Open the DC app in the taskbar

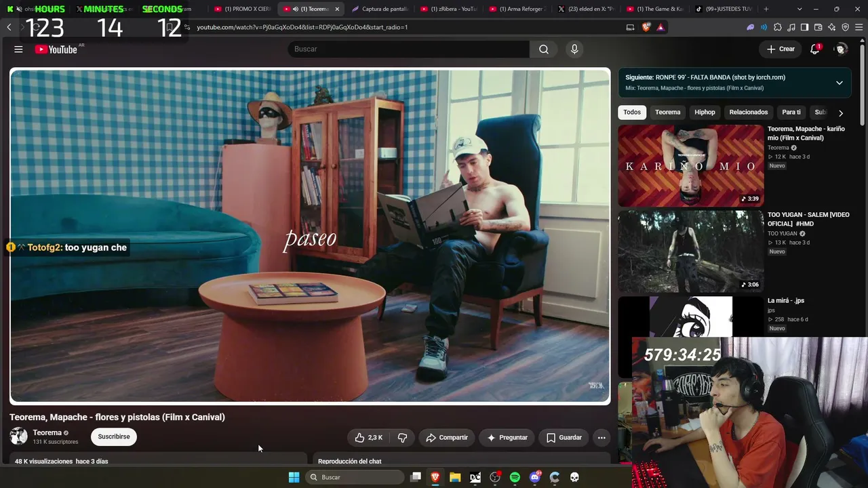pyautogui.click(x=475, y=477)
